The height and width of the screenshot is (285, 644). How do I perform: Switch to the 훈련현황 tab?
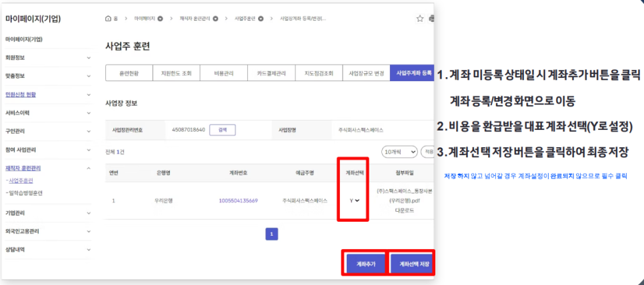(x=129, y=73)
